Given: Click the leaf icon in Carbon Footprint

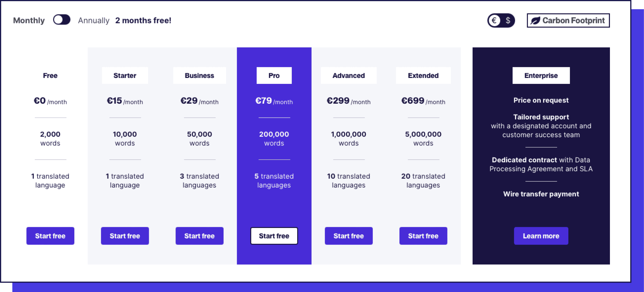Looking at the screenshot, I should point(535,21).
